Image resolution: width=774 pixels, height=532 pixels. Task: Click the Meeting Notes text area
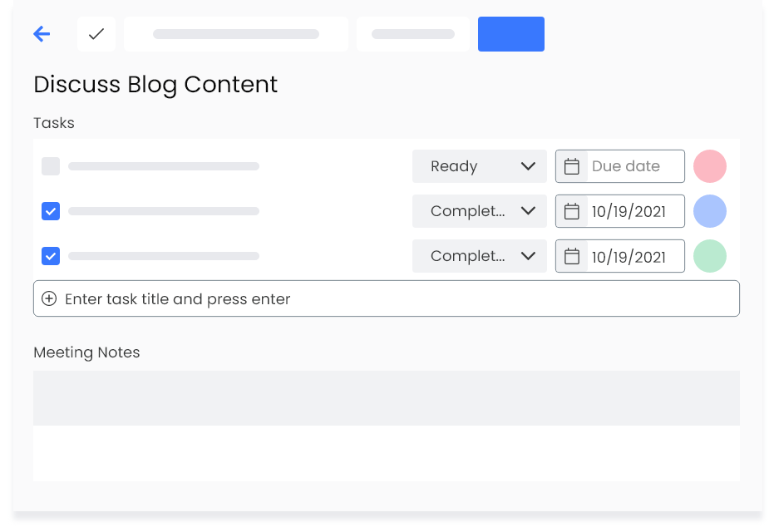click(387, 426)
